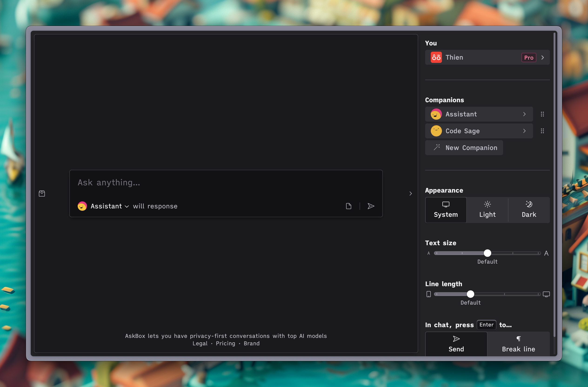588x387 pixels.
Task: Click the AskBox privacy-first description text
Action: click(226, 336)
